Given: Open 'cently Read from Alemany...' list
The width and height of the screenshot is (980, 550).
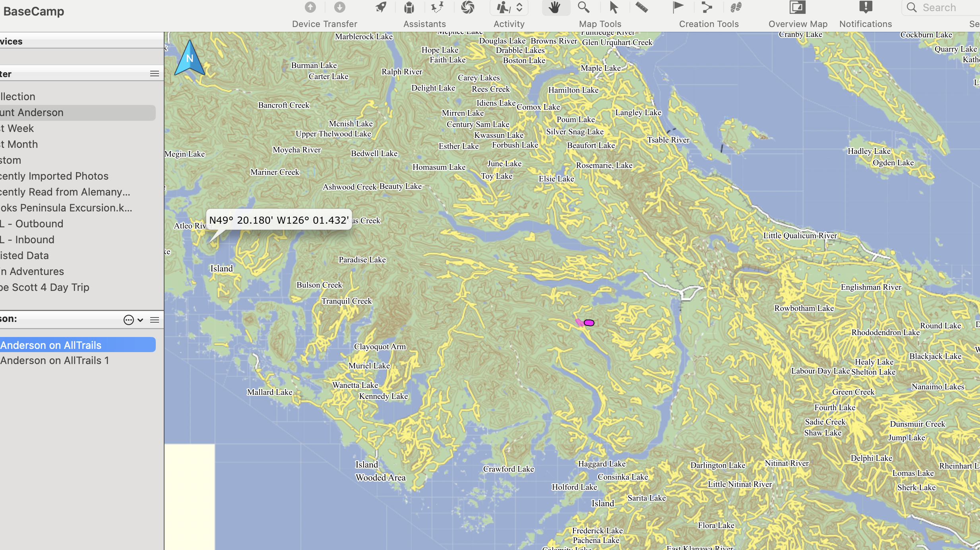Looking at the screenshot, I should click(78, 192).
